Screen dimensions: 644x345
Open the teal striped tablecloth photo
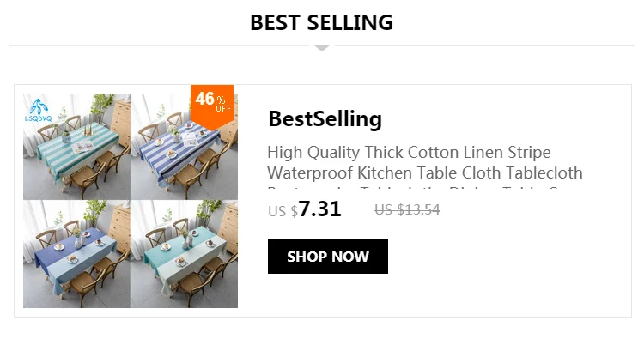pyautogui.click(x=76, y=147)
